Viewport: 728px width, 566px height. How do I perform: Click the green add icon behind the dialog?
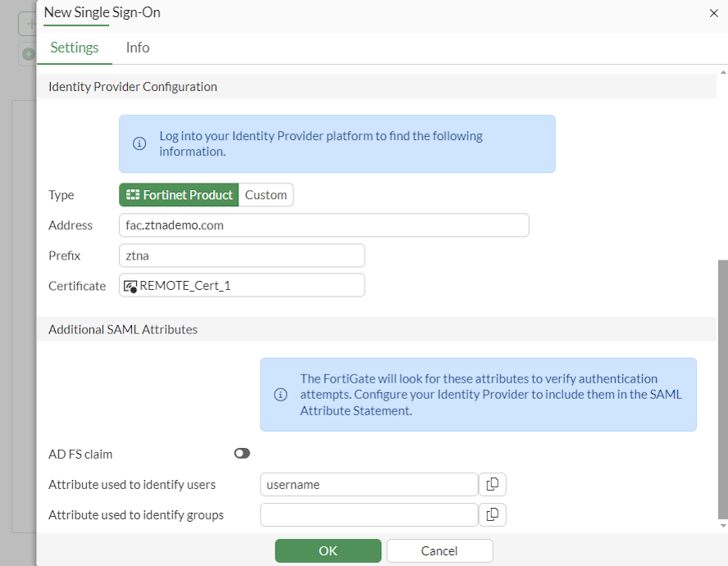coord(29,54)
